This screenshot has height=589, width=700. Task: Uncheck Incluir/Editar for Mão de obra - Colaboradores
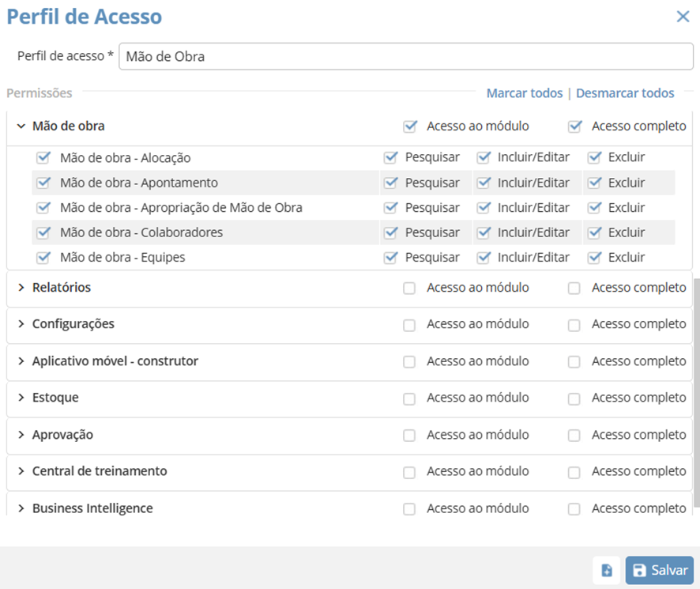click(484, 232)
